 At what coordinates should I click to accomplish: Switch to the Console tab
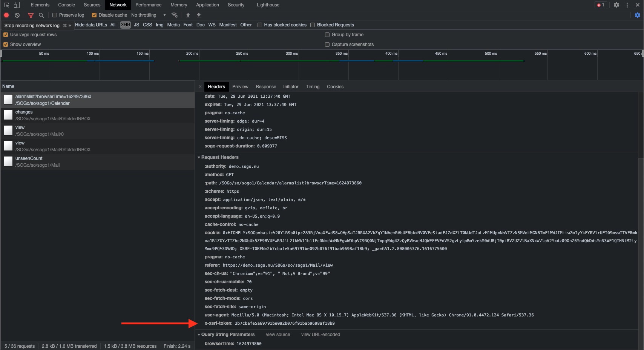[66, 5]
